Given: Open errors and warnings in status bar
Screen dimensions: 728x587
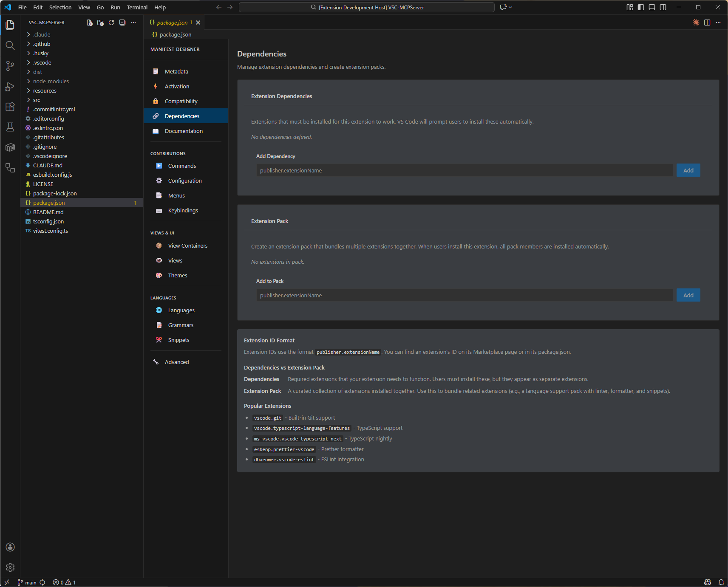Looking at the screenshot, I should tap(64, 582).
